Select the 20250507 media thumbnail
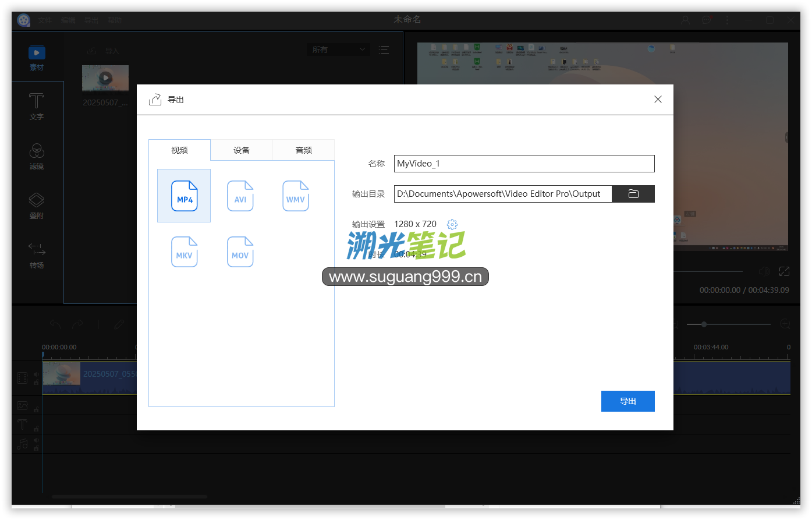The image size is (812, 520). pyautogui.click(x=105, y=79)
